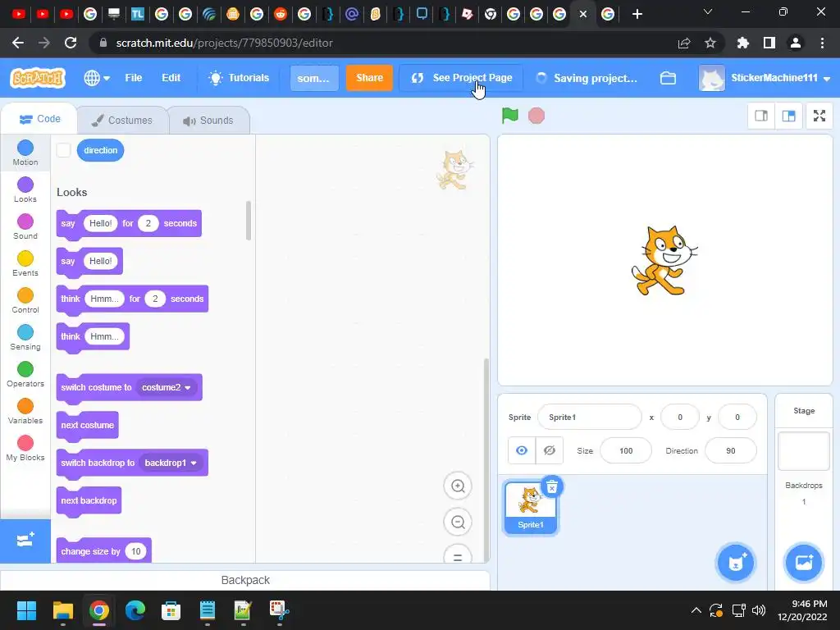Screen dimensions: 840x630
Task: Select the Variables block category
Action: coord(25,412)
